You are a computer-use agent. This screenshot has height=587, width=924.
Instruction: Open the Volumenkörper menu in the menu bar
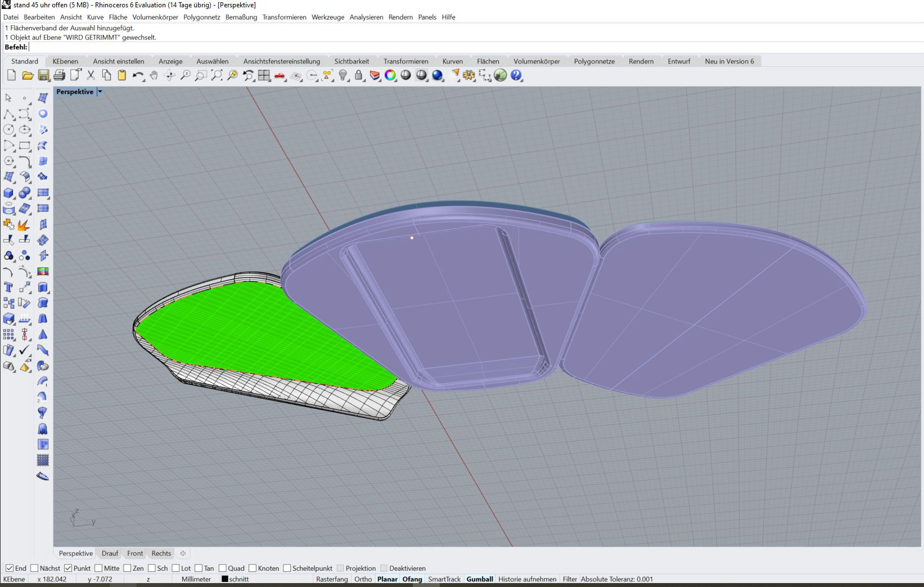tap(155, 17)
